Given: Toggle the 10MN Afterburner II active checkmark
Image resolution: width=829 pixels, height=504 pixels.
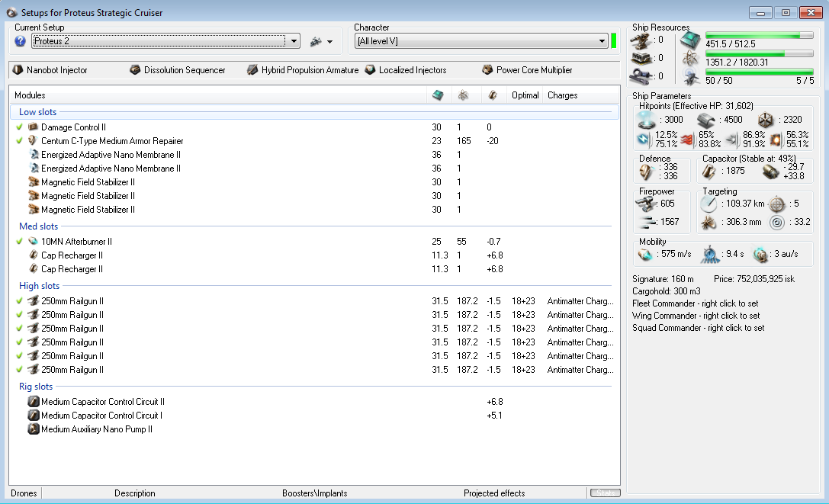Looking at the screenshot, I should point(20,241).
